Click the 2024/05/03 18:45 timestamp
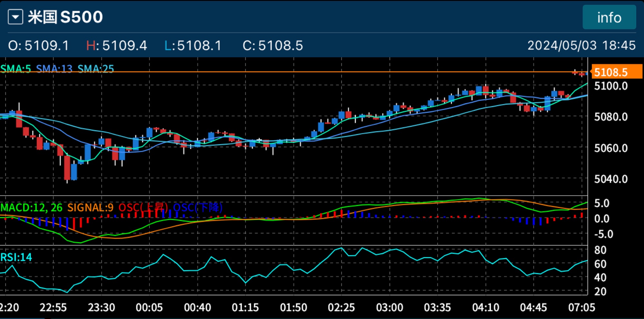 click(581, 45)
